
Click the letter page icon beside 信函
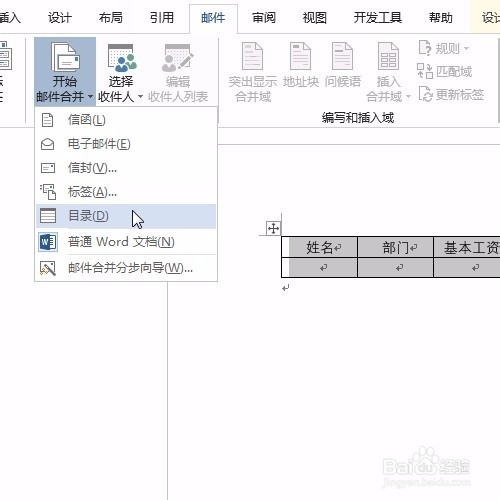click(47, 120)
